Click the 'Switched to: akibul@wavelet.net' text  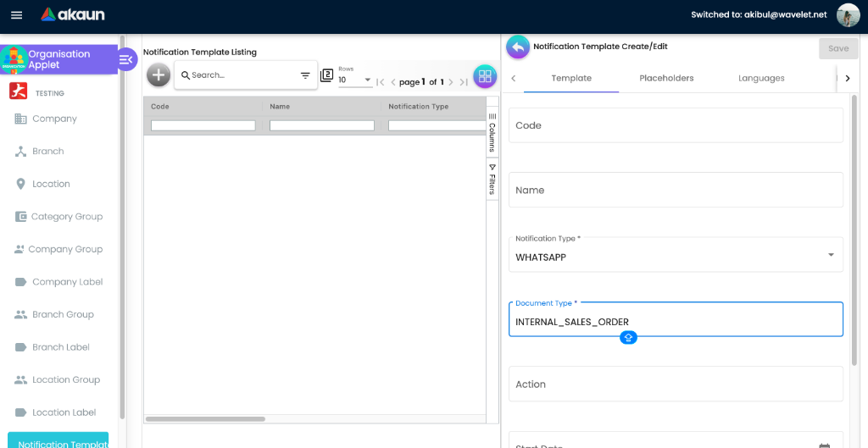coord(759,15)
